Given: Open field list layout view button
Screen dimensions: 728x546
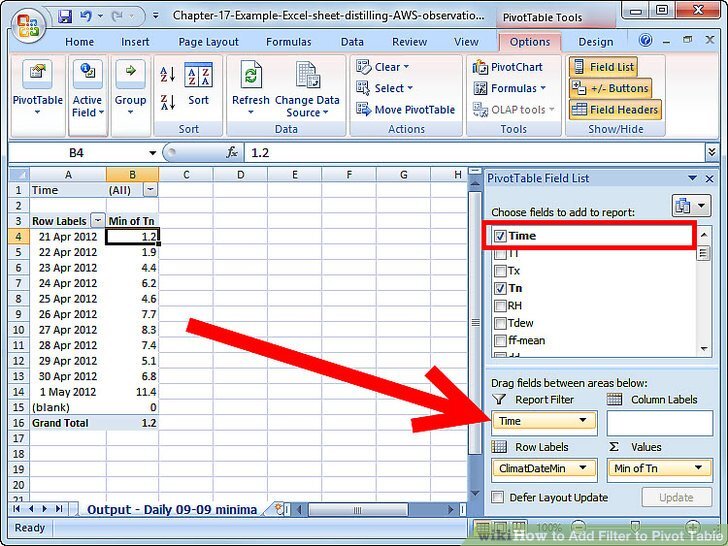Looking at the screenshot, I should [x=691, y=205].
